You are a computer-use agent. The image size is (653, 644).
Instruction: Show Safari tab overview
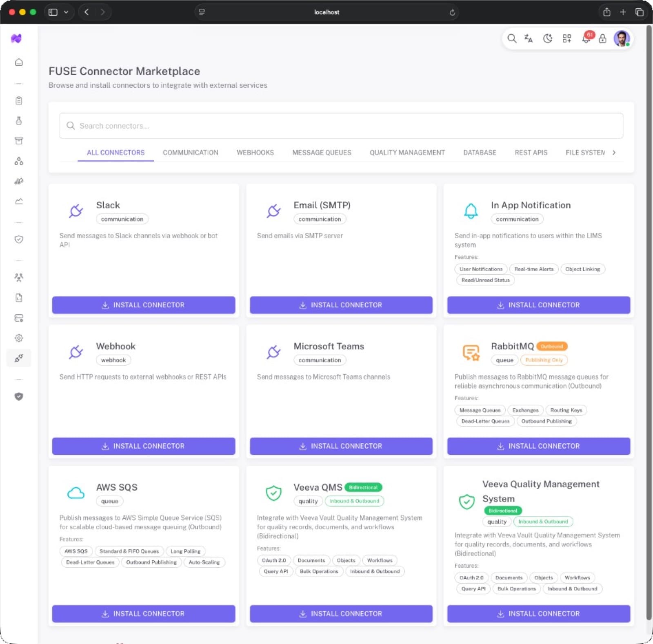point(639,12)
